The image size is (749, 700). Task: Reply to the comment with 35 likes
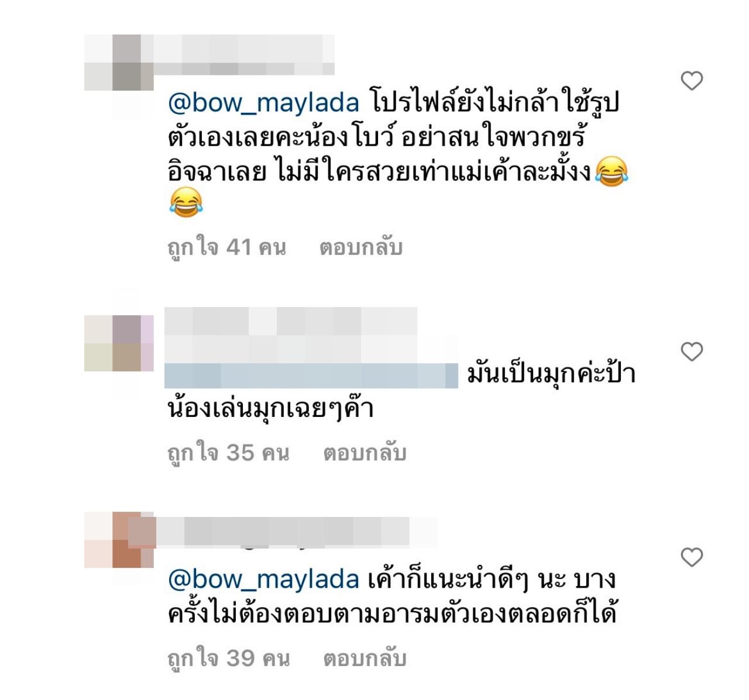tap(365, 453)
